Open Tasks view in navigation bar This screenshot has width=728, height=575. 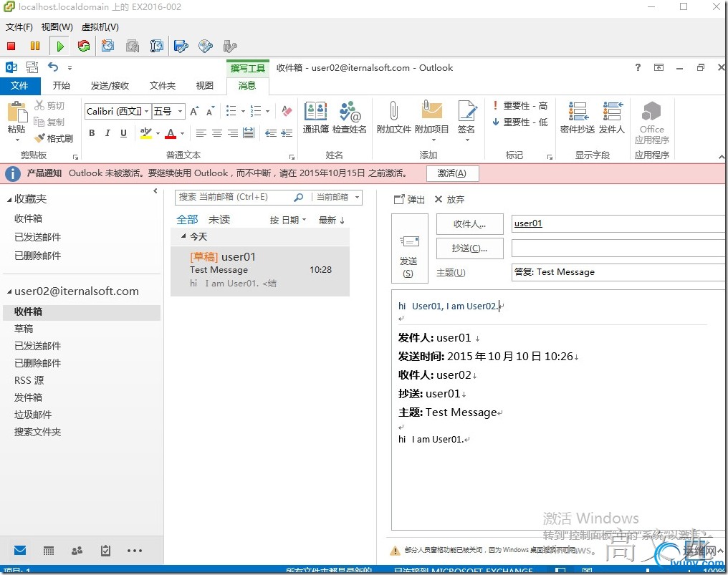click(x=106, y=551)
